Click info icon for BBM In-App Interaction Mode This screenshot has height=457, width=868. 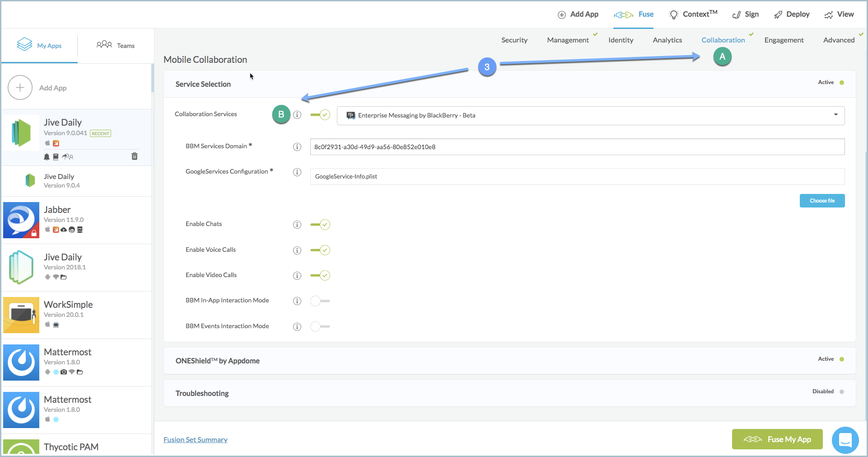click(297, 301)
